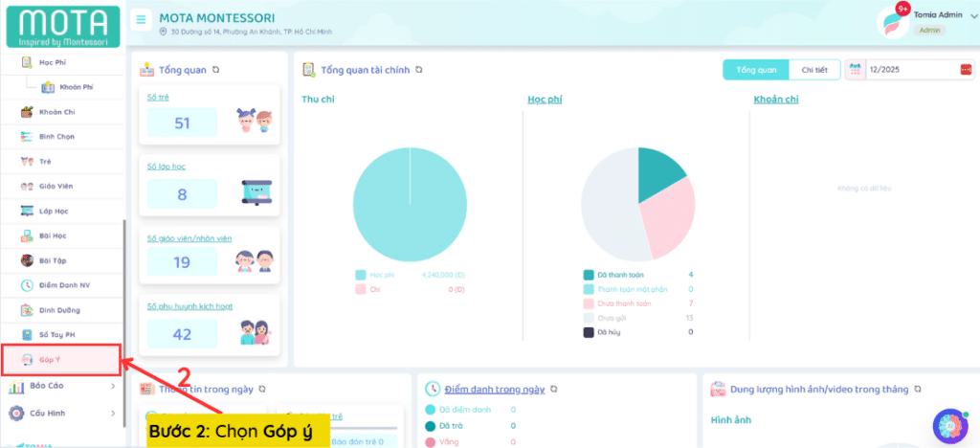
Task: Click the Dinh Dưỡng sidebar icon
Action: click(28, 310)
